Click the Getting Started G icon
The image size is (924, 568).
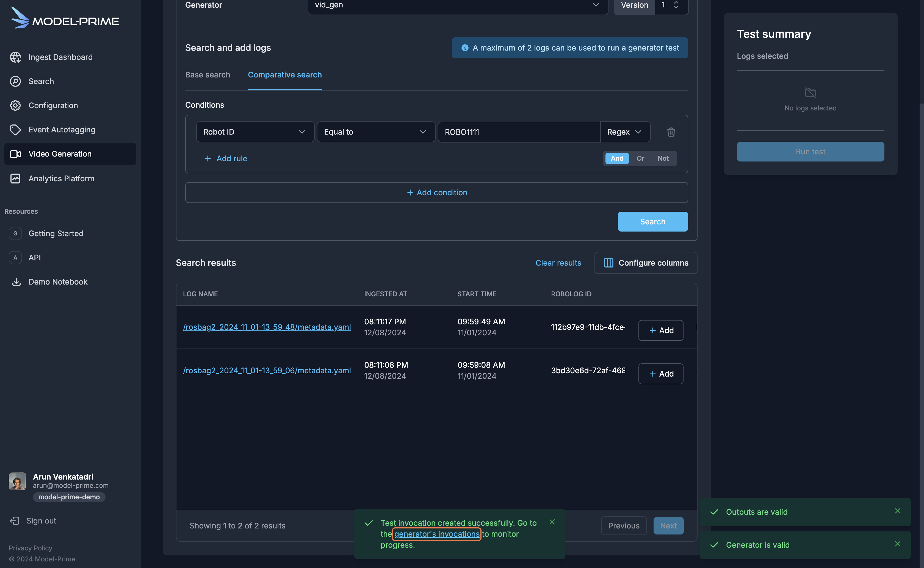click(15, 233)
